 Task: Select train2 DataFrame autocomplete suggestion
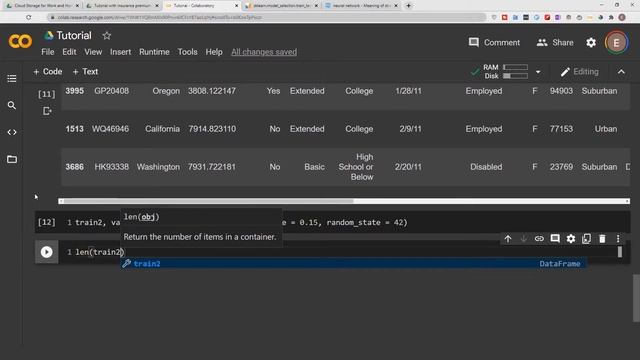pos(353,264)
